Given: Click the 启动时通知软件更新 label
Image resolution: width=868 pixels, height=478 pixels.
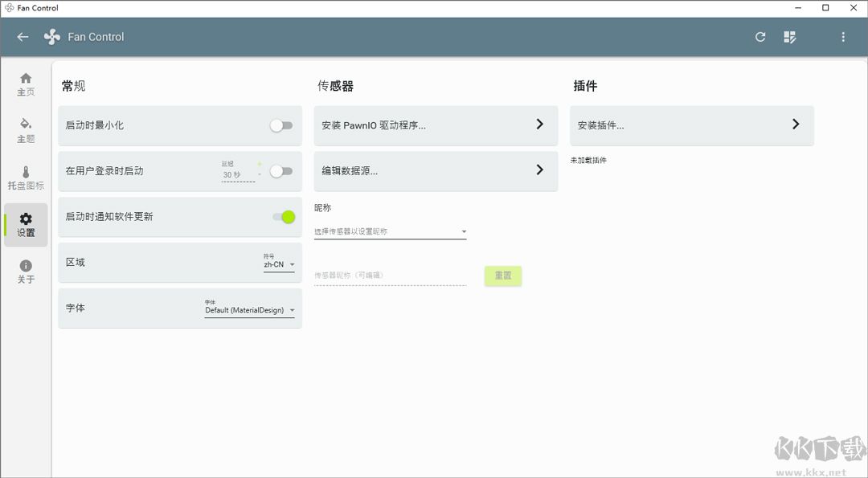Looking at the screenshot, I should tap(109, 217).
